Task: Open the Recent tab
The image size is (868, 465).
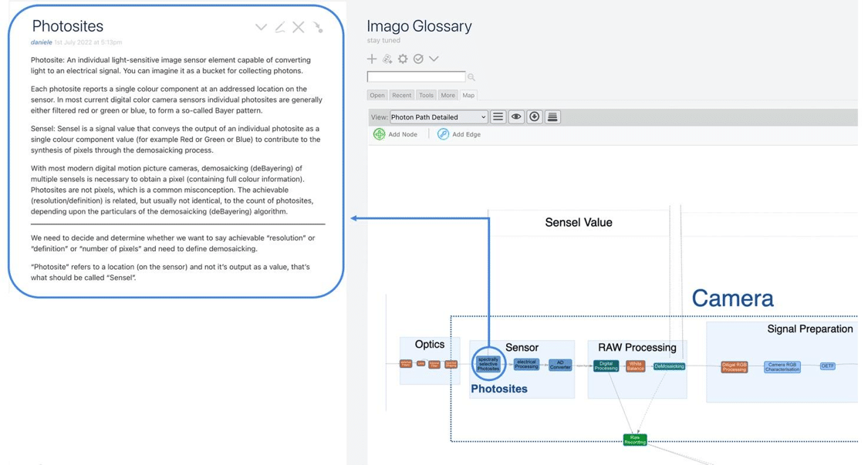Action: pos(401,95)
